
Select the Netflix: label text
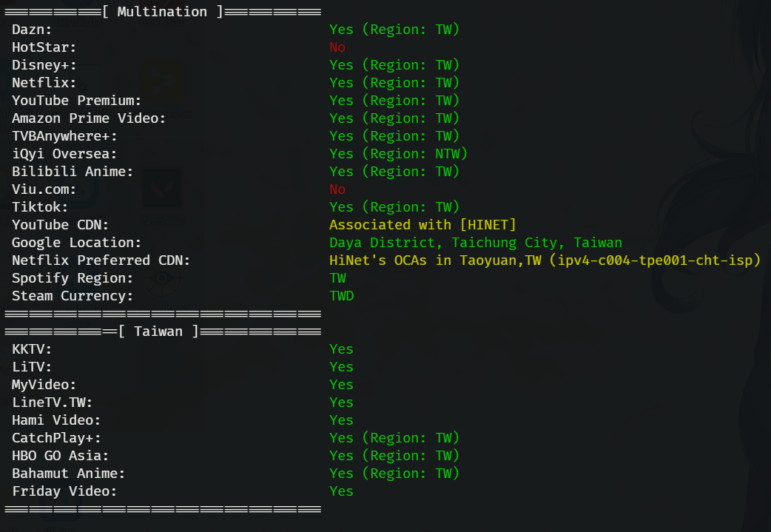tap(44, 83)
